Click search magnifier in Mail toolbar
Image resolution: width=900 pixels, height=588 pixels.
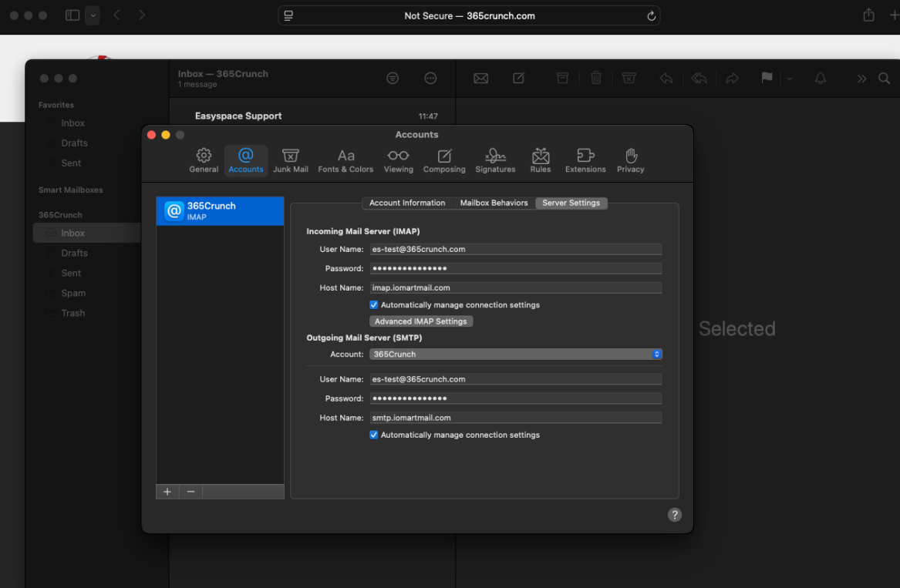tap(884, 79)
